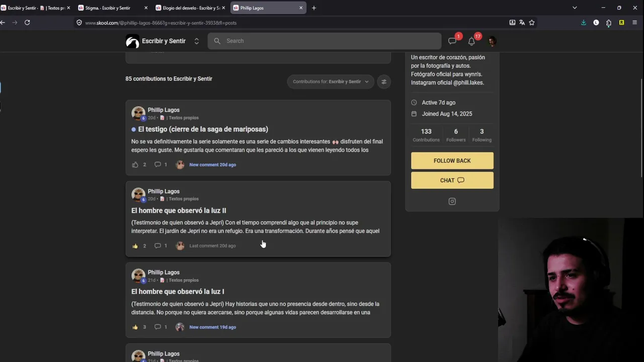The height and width of the screenshot is (362, 644).
Task: Click New comment 20d ago link
Action: click(x=212, y=165)
